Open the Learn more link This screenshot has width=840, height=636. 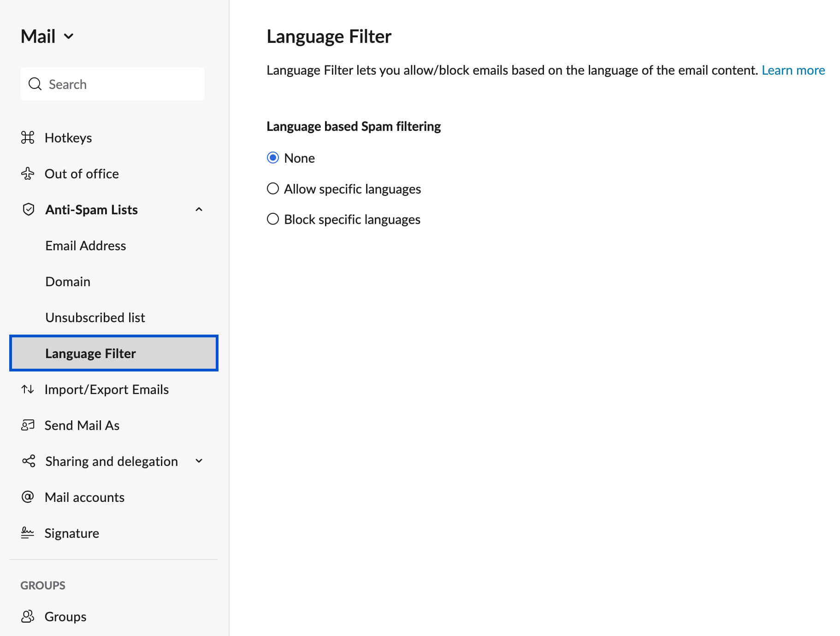[x=793, y=70]
